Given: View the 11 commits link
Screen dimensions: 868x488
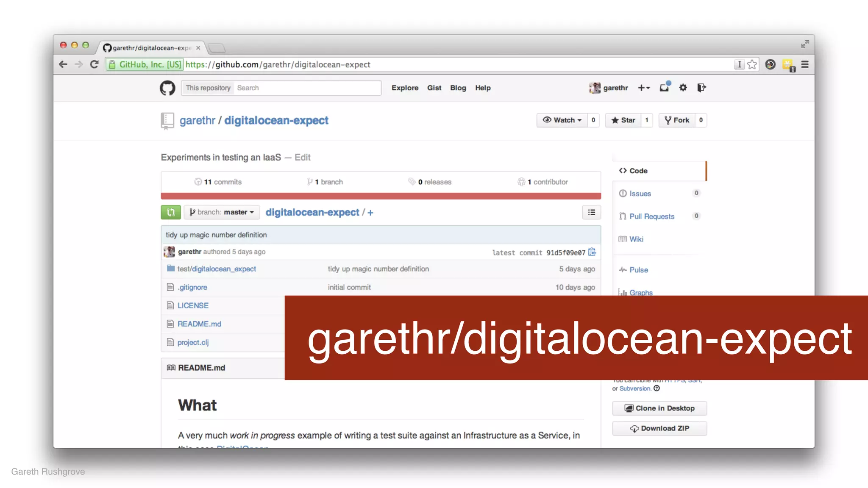Looking at the screenshot, I should tap(218, 182).
